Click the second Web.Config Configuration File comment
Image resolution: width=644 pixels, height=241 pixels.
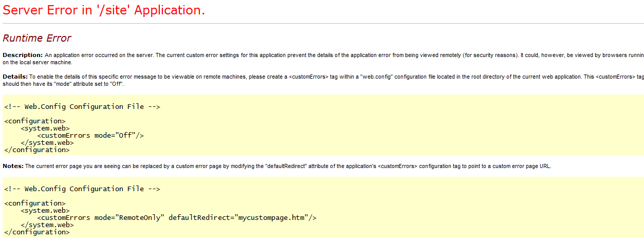[82, 189]
